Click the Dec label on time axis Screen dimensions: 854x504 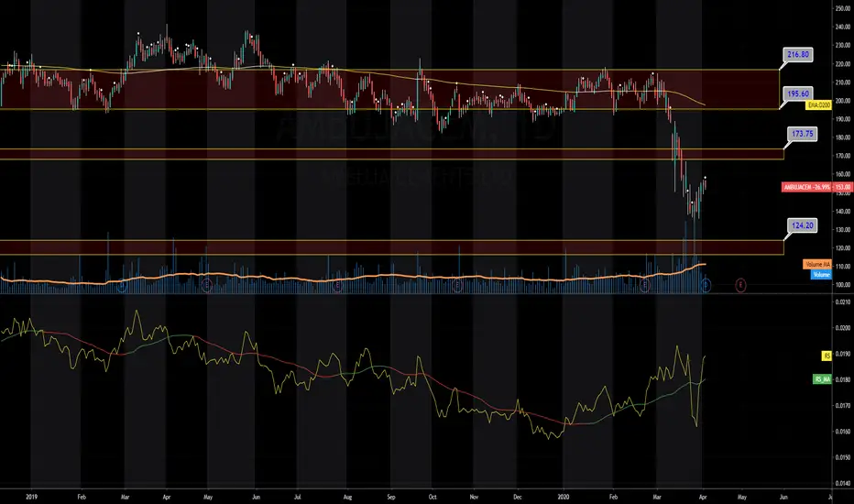tap(517, 497)
